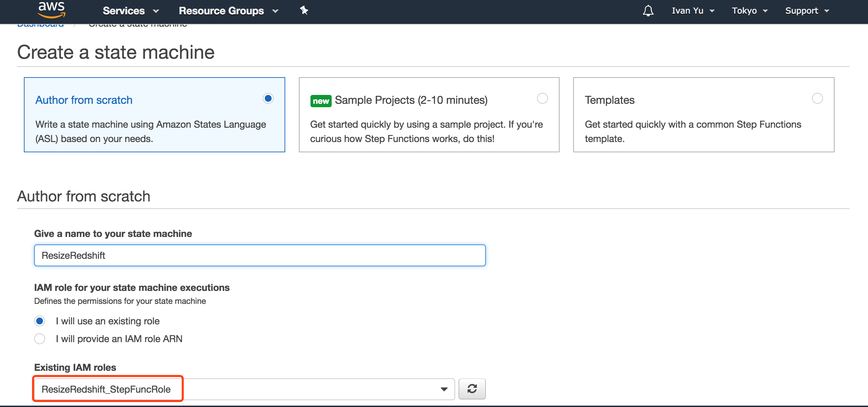Expand the Existing IAM roles dropdown arrow
Viewport: 868px width, 407px height.
pyautogui.click(x=444, y=389)
